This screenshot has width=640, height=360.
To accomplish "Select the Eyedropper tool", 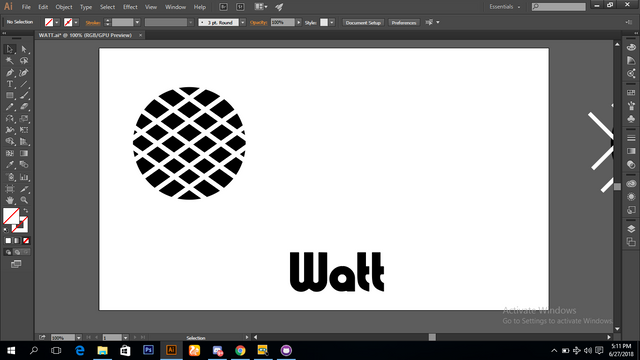I will [10, 165].
